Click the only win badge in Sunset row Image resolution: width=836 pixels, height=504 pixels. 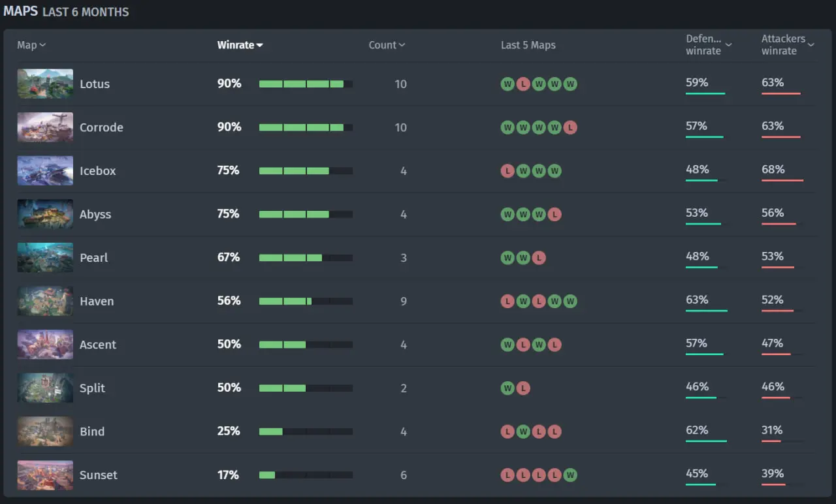tap(570, 475)
